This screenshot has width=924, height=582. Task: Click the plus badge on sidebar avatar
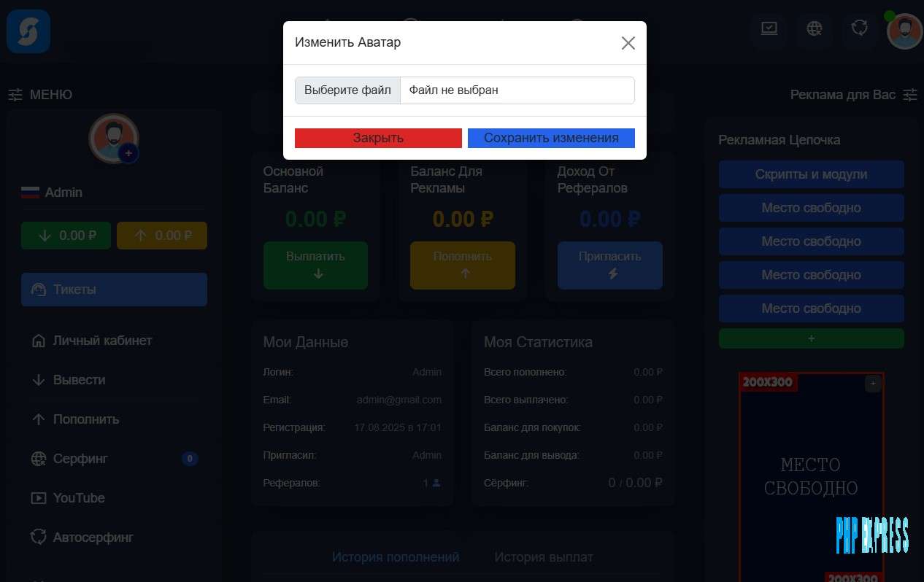click(x=128, y=153)
